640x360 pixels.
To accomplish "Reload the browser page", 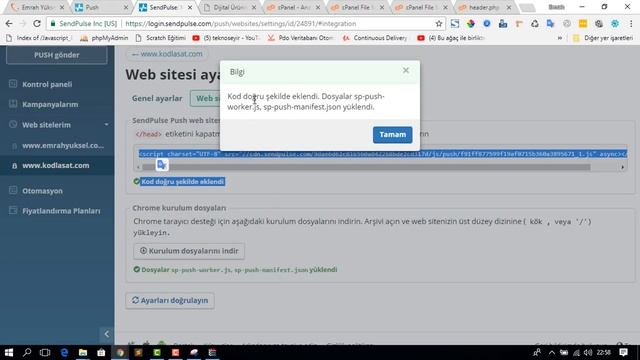I will coord(37,24).
